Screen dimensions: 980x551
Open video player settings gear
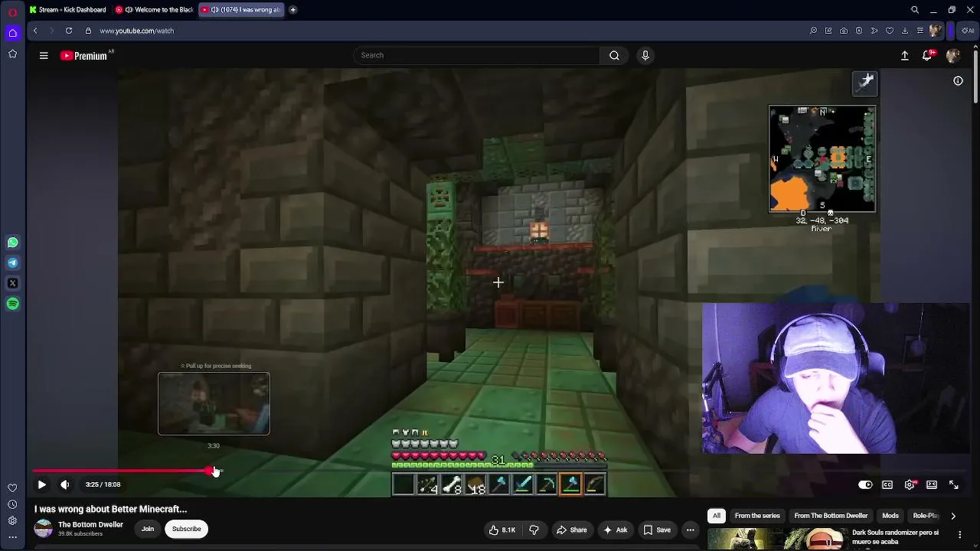(x=910, y=484)
